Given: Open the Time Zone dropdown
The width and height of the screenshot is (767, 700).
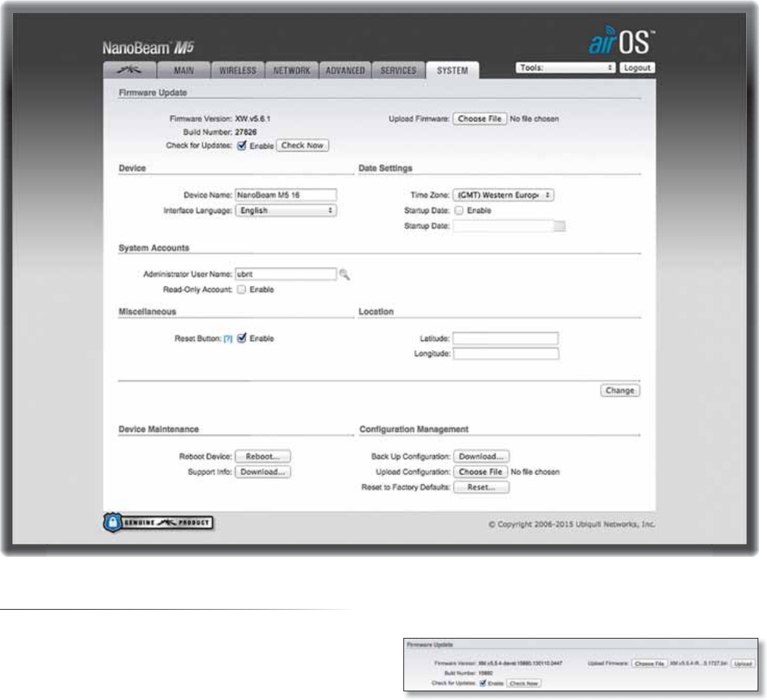Looking at the screenshot, I should tap(503, 195).
